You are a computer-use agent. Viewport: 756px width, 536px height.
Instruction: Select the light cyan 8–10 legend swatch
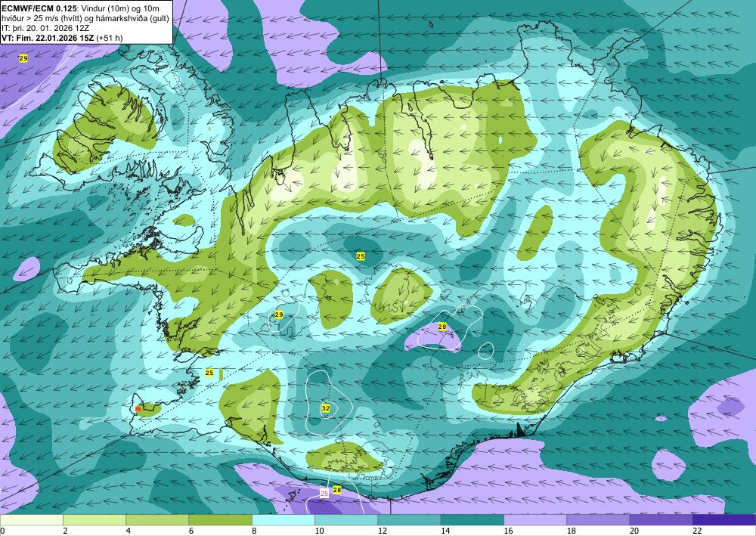click(x=283, y=520)
